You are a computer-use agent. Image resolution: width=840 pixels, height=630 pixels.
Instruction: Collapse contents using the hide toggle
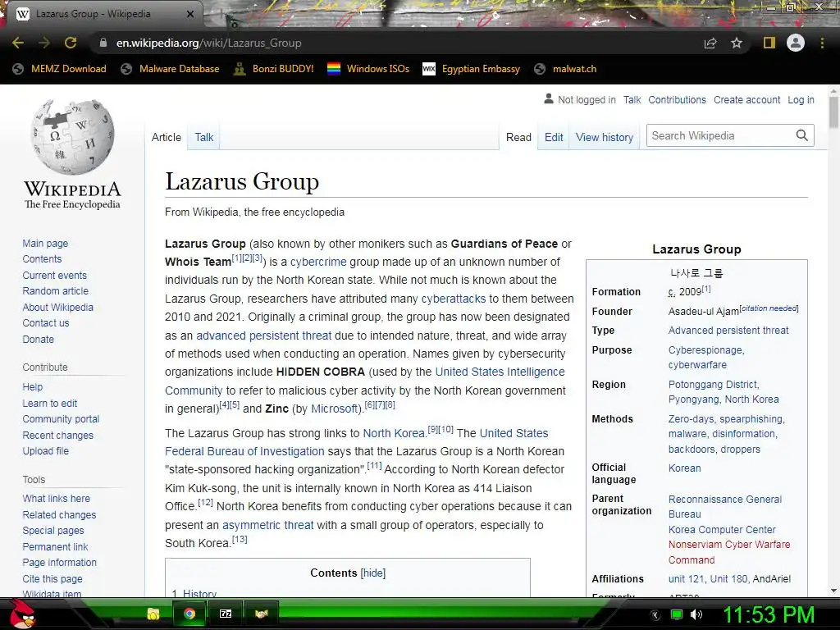coord(373,573)
